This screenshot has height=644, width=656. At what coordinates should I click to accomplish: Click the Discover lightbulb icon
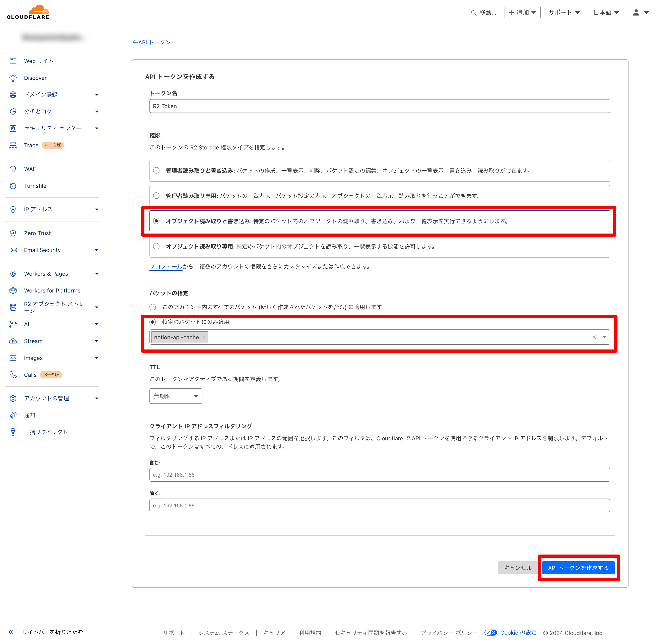[x=13, y=78]
